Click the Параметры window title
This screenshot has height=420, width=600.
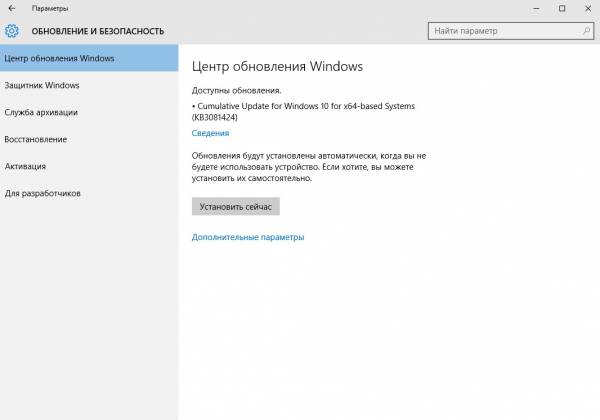point(50,8)
